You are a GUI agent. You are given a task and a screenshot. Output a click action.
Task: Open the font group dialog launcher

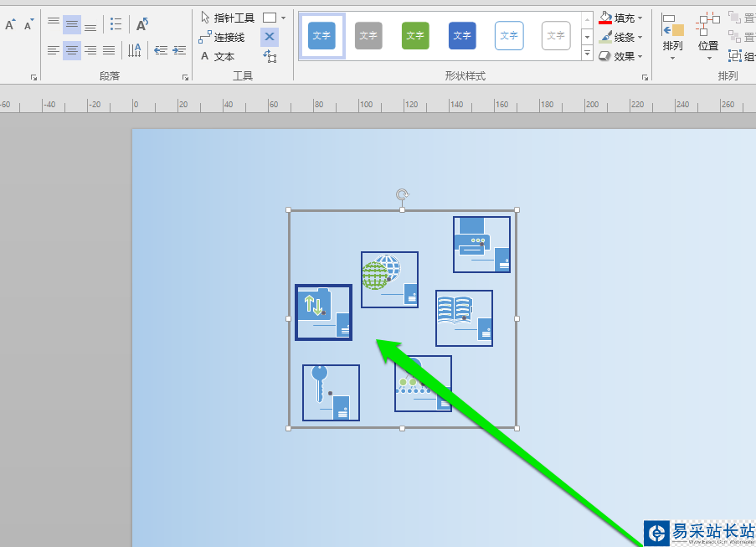(33, 77)
